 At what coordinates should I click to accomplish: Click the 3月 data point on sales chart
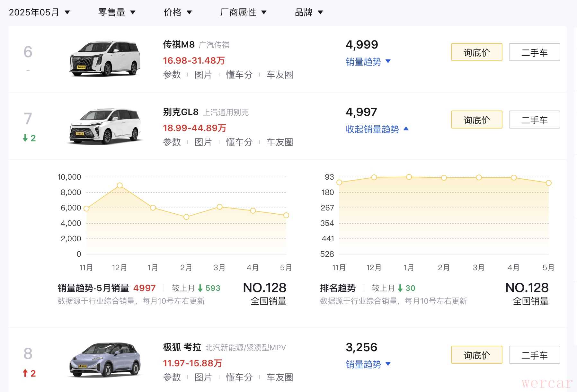pos(220,207)
